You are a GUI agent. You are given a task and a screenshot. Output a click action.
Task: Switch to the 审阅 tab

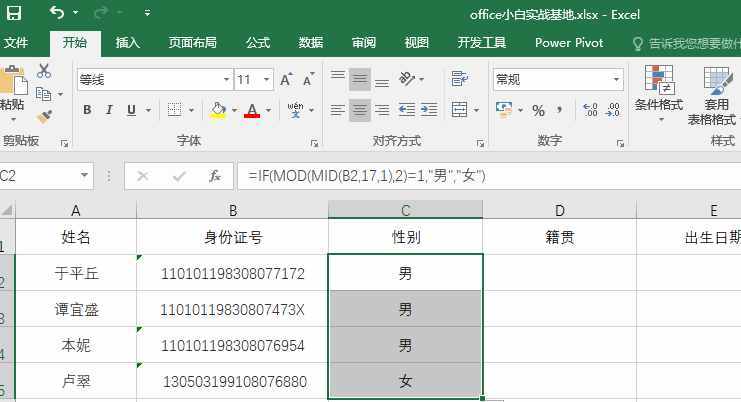(x=363, y=43)
